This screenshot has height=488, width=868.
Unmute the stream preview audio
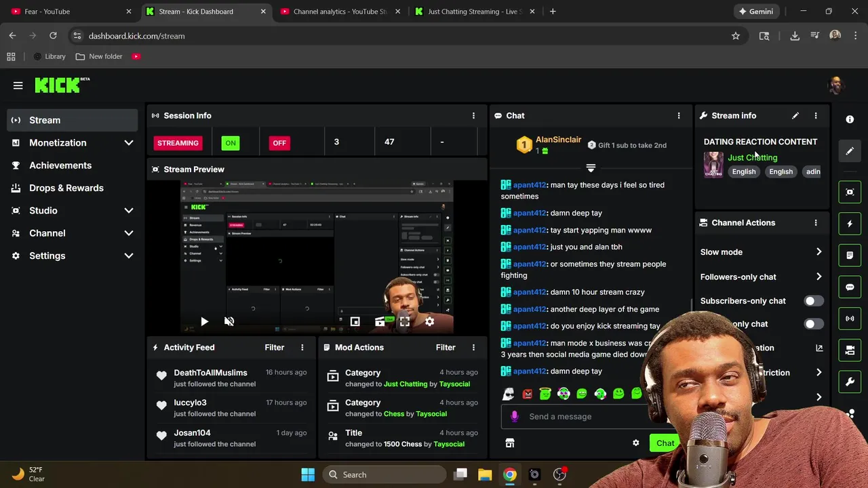tap(229, 322)
